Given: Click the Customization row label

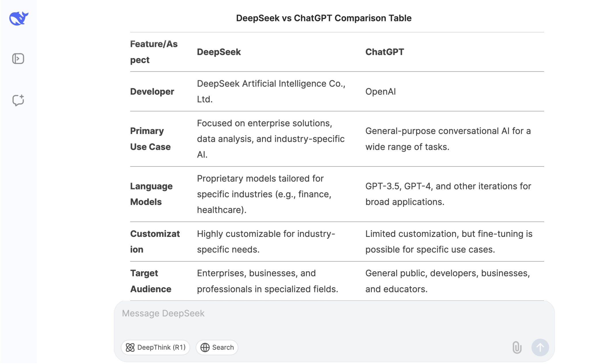Looking at the screenshot, I should [x=155, y=241].
